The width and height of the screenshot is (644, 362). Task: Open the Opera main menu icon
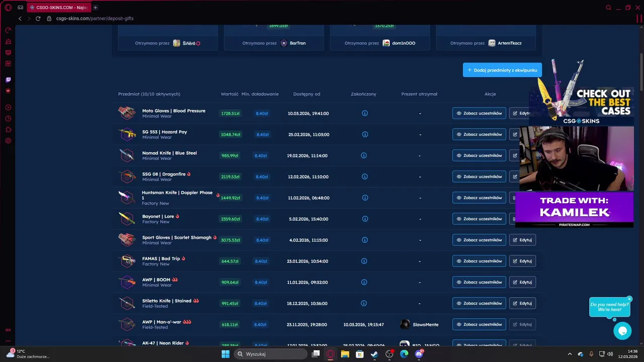[8, 8]
